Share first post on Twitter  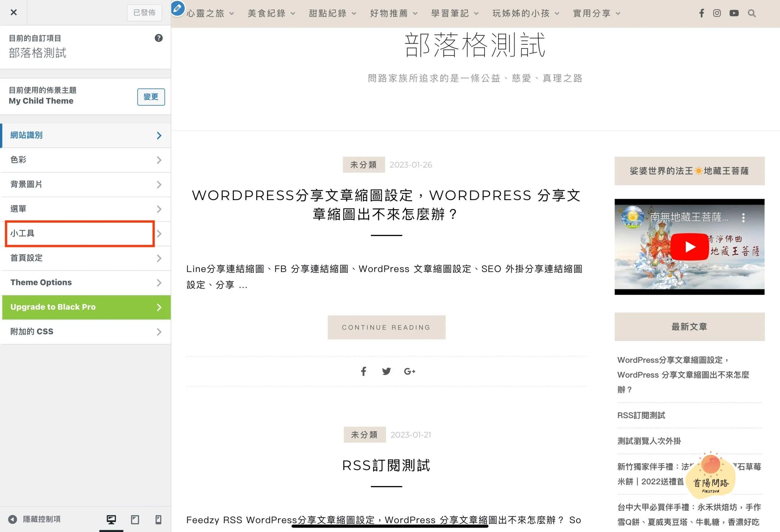coord(386,371)
